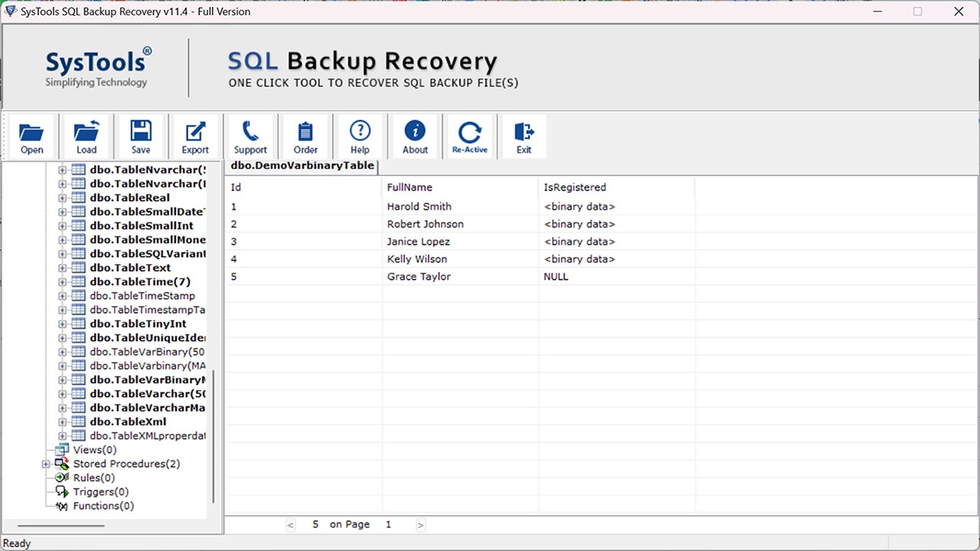Click the Rules node icon
This screenshot has height=551, width=980.
click(62, 478)
